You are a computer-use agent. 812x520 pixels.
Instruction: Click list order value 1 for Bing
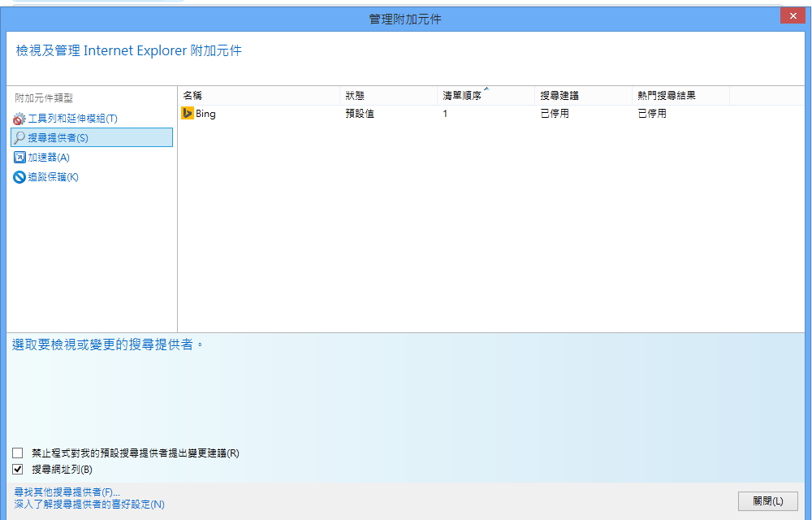[445, 114]
